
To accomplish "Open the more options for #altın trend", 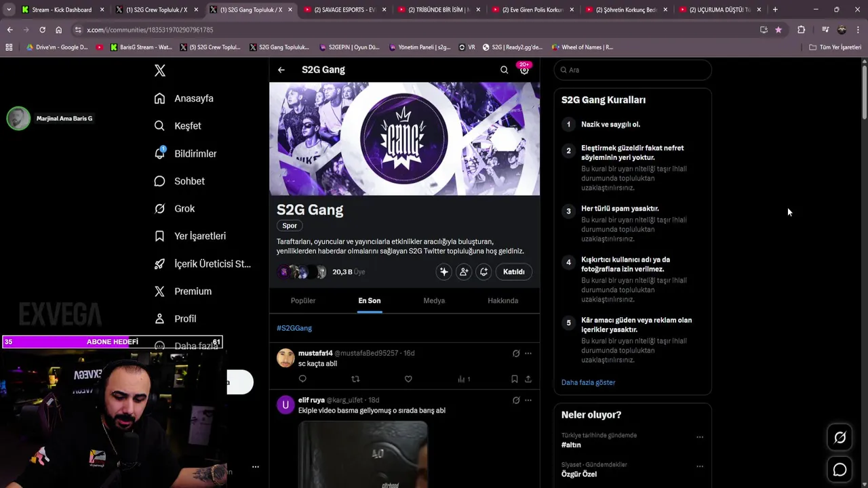I will tap(700, 437).
